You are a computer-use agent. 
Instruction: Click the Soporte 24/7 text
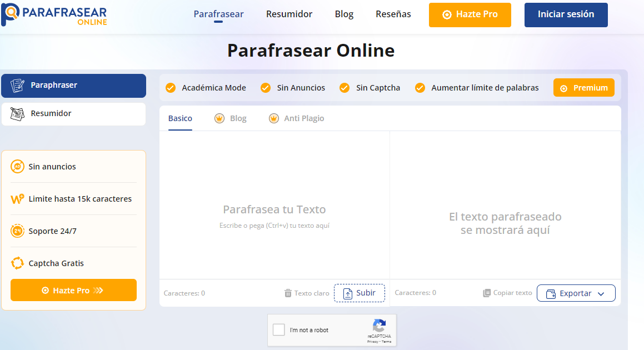click(x=53, y=231)
